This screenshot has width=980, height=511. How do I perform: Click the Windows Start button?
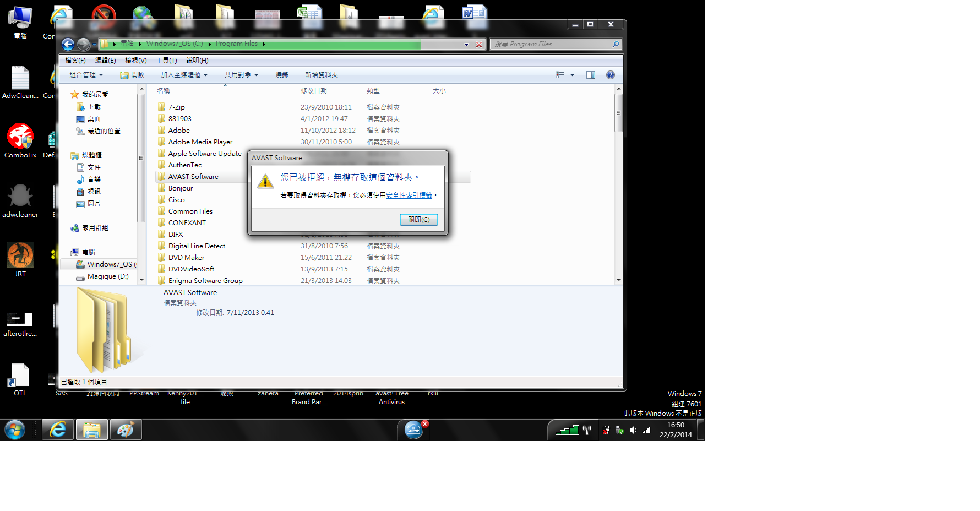pos(15,430)
